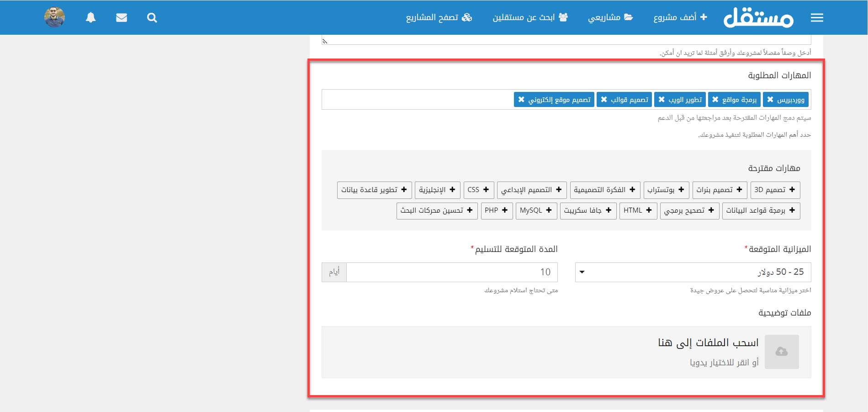Open أضف مشروع menu item
This screenshot has height=412, width=868.
[680, 17]
